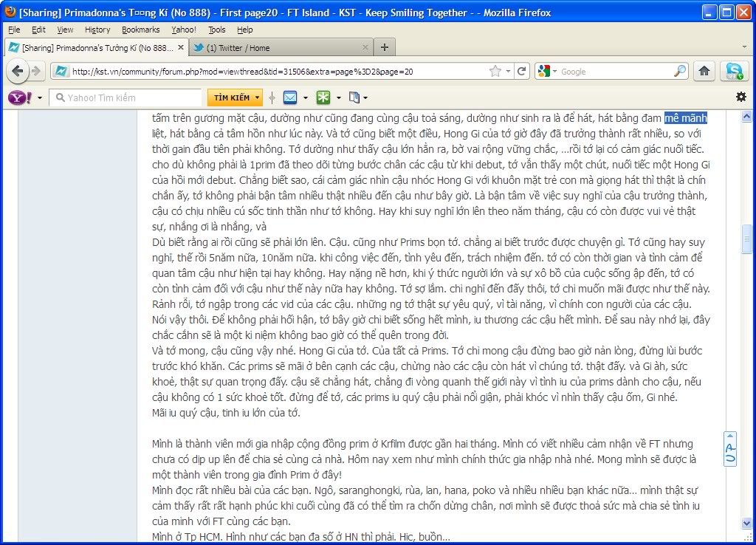Open the Yahoo! menu
The width and height of the screenshot is (756, 545).
pos(184,30)
